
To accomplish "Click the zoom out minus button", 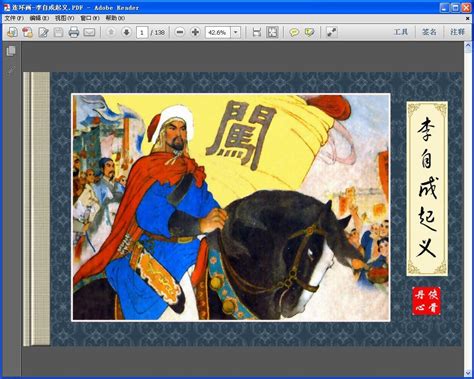I will click(180, 32).
